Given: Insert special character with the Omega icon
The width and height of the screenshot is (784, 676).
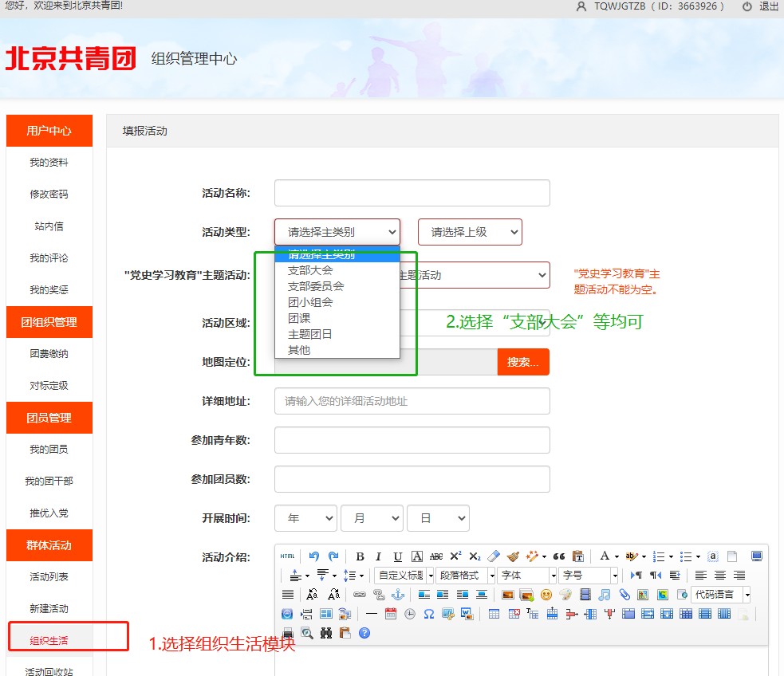Looking at the screenshot, I should click(x=429, y=614).
